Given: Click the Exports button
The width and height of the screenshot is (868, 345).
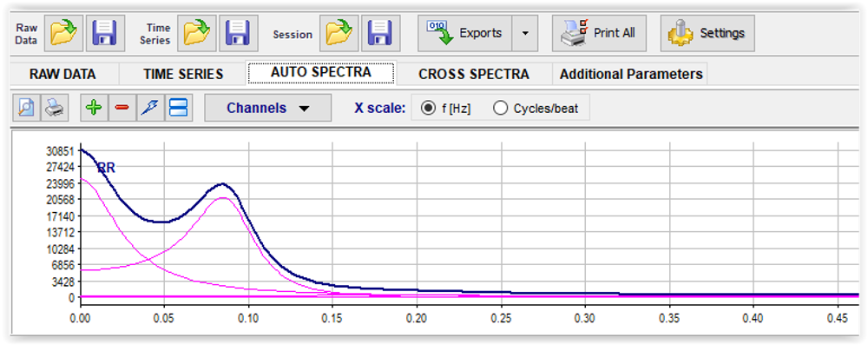Looking at the screenshot, I should point(464,33).
